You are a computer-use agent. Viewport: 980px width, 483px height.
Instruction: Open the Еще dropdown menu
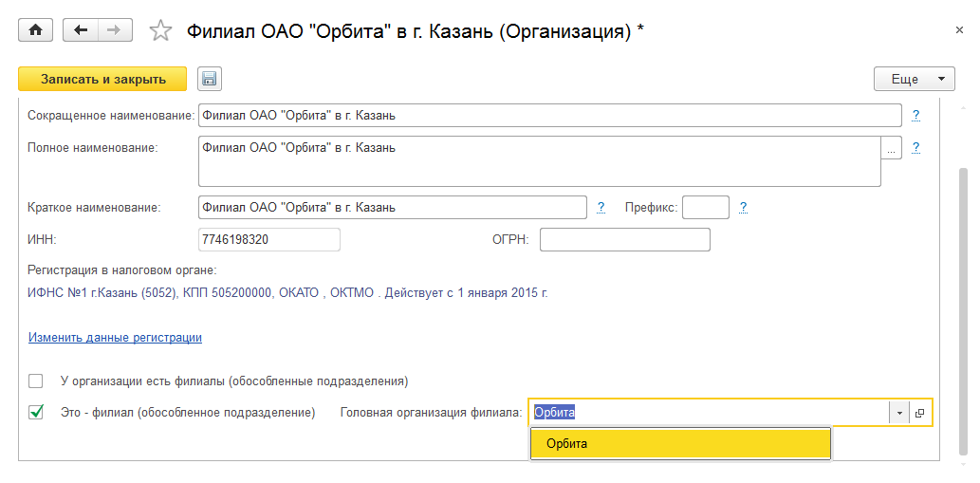[x=914, y=79]
